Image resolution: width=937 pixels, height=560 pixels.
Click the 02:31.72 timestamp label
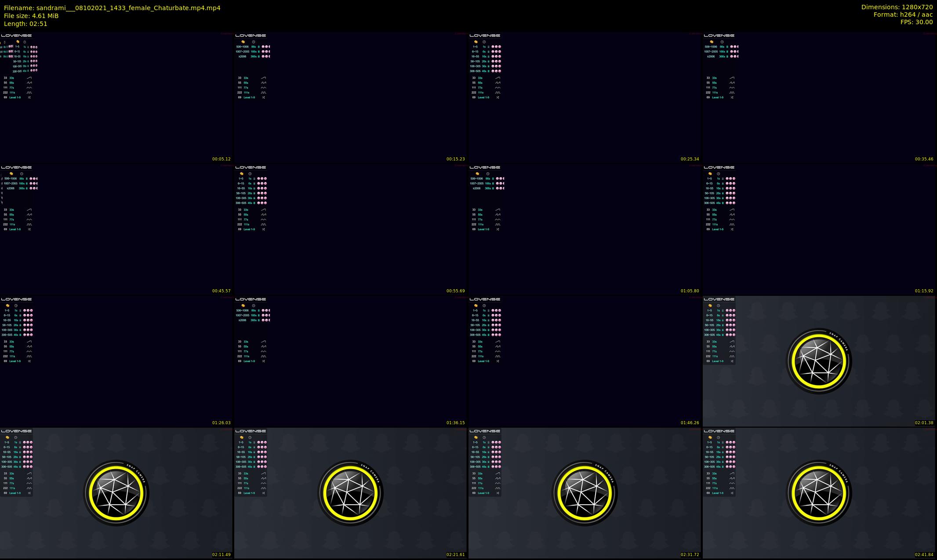[x=690, y=554]
